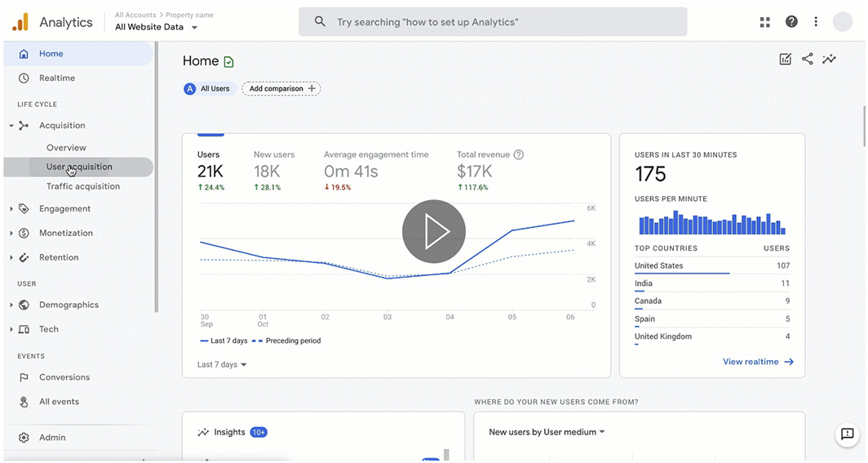Screen dimensions: 868x463
Task: Open the Google apps grid icon
Action: (x=764, y=22)
